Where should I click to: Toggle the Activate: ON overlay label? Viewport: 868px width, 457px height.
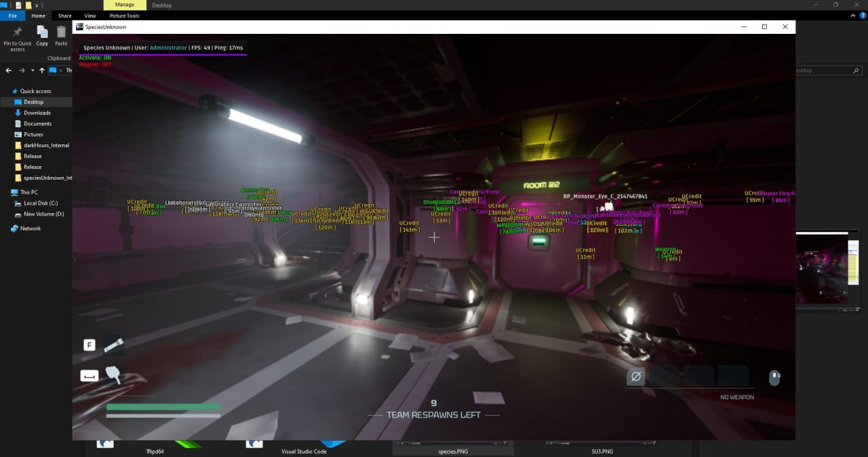95,58
